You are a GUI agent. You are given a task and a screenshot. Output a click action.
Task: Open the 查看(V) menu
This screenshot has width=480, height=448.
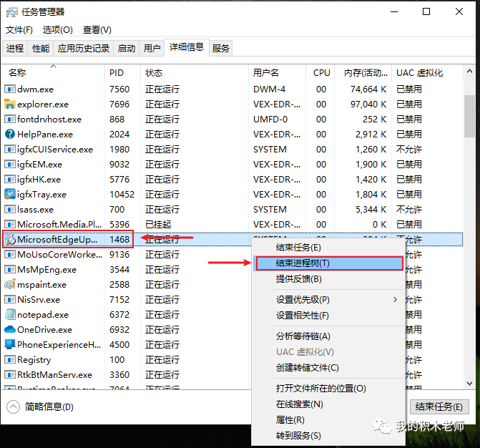coord(97,30)
